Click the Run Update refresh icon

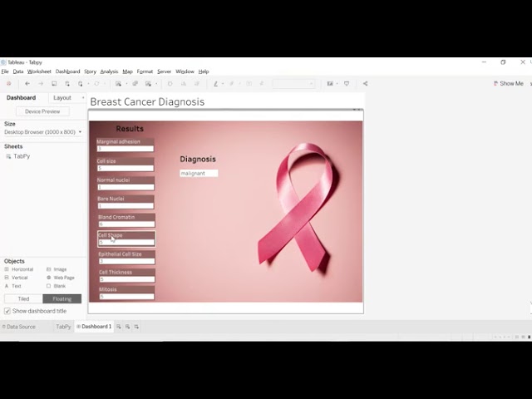coord(96,83)
